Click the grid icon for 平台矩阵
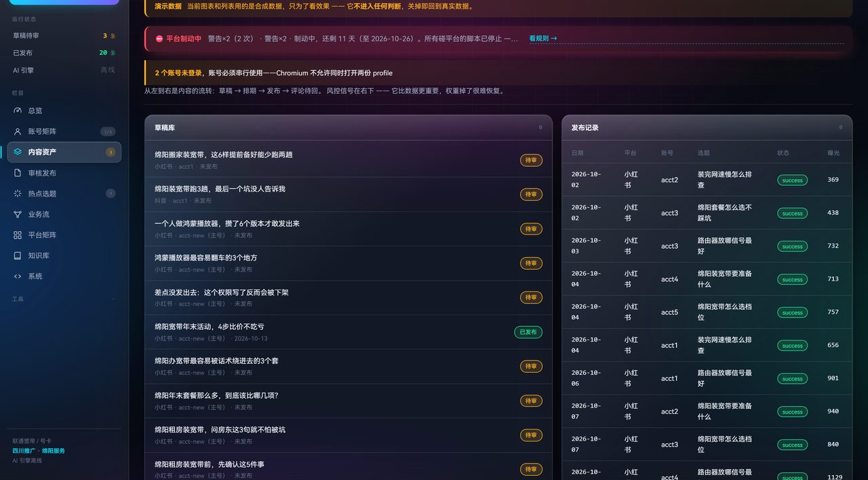Screen dimensions: 868x480 pyautogui.click(x=18, y=235)
